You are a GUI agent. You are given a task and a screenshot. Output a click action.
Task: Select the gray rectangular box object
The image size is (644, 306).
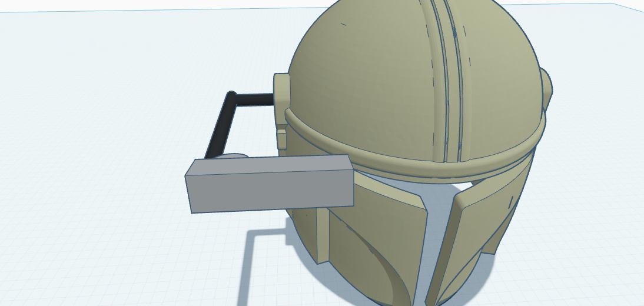coord(270,184)
